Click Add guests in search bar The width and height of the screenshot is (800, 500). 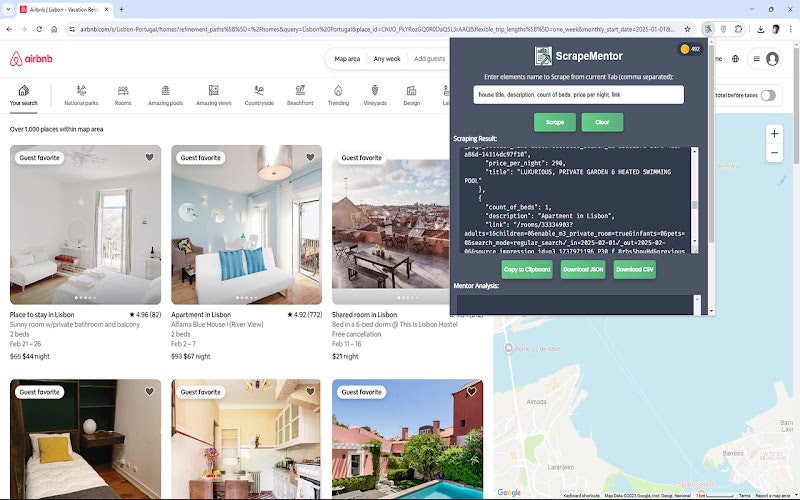point(429,59)
